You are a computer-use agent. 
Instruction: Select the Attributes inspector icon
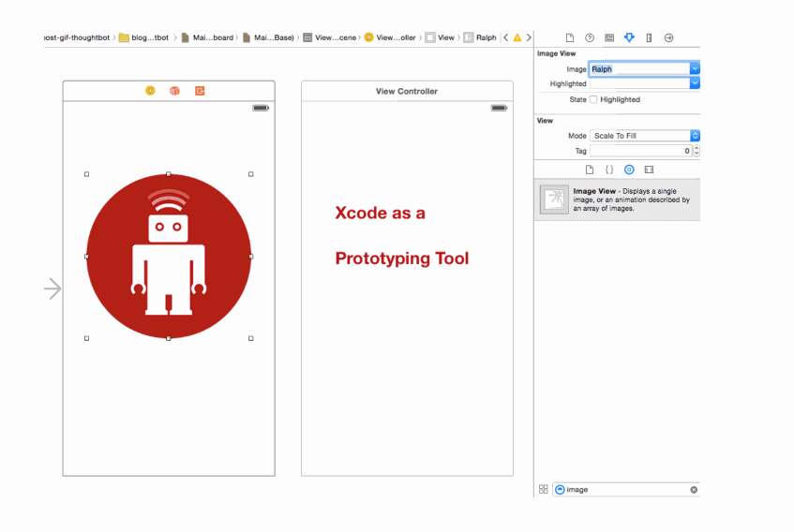(629, 37)
